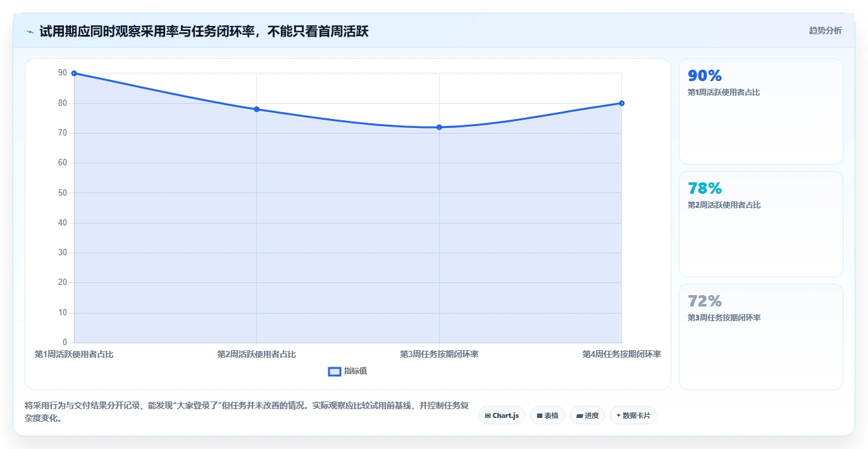Click x-axis label 第3周任务按期闭环率
868x449 pixels.
click(439, 354)
